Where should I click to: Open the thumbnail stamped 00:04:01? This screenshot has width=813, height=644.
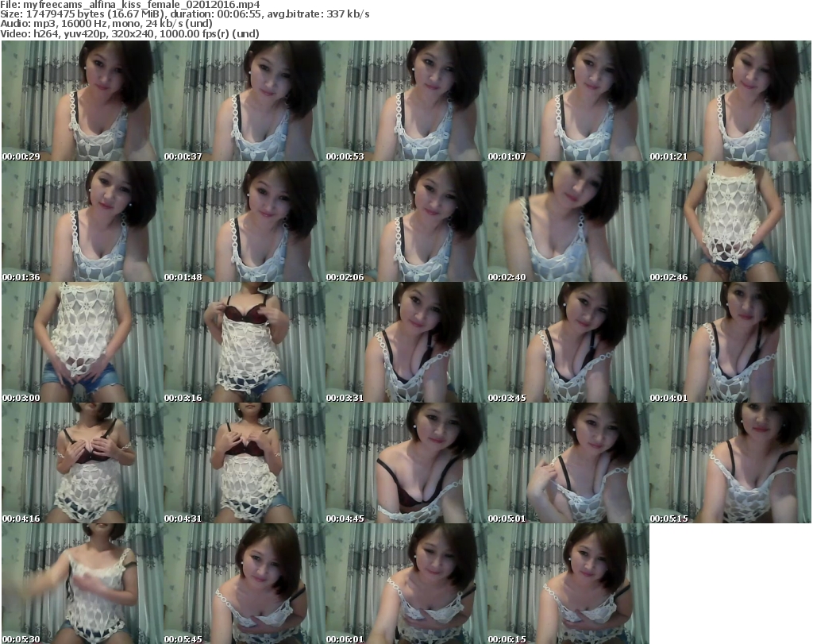point(730,342)
